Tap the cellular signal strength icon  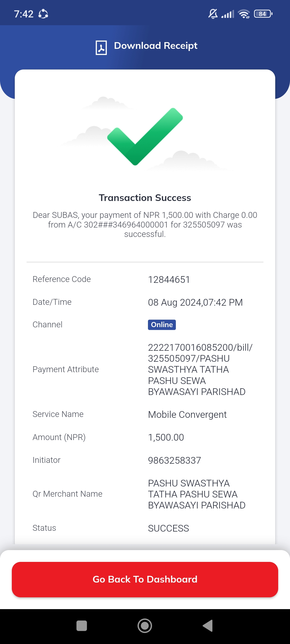click(x=228, y=14)
